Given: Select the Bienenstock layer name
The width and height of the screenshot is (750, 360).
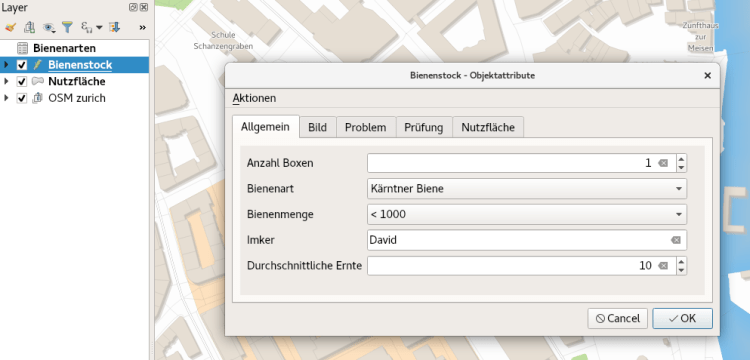Looking at the screenshot, I should pyautogui.click(x=80, y=65).
